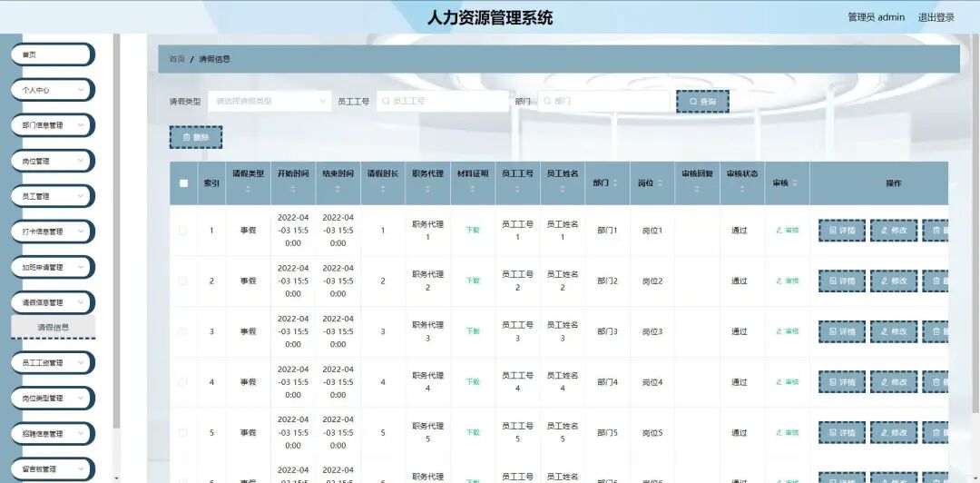Go to 首页 in sidebar
The height and width of the screenshot is (483, 980).
pos(53,54)
